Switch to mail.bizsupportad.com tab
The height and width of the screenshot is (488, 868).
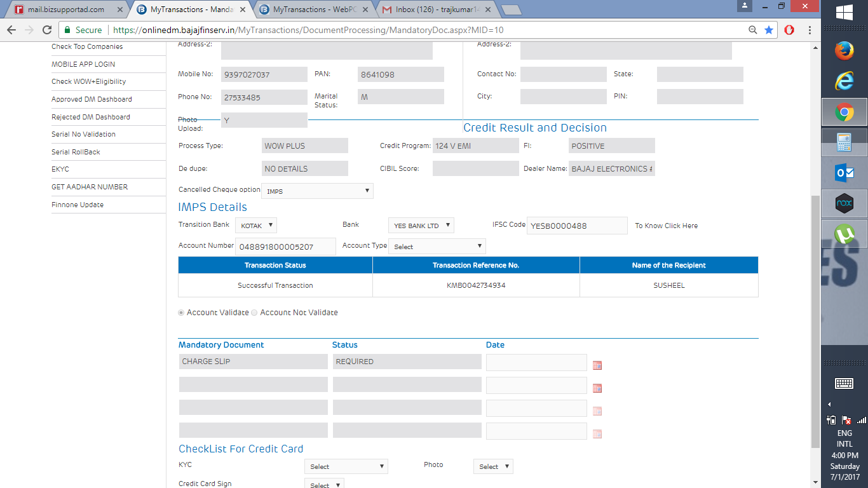tap(67, 10)
